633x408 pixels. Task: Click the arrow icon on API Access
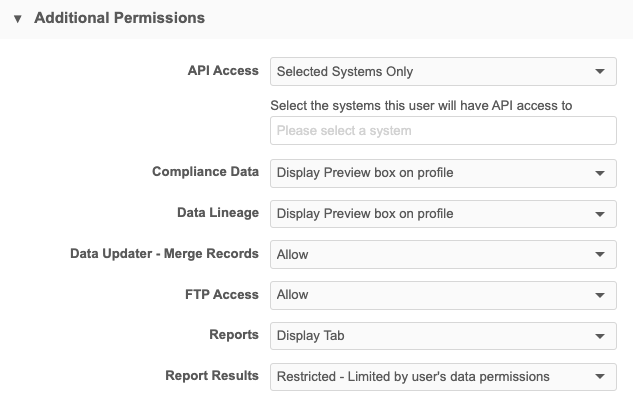tap(599, 72)
